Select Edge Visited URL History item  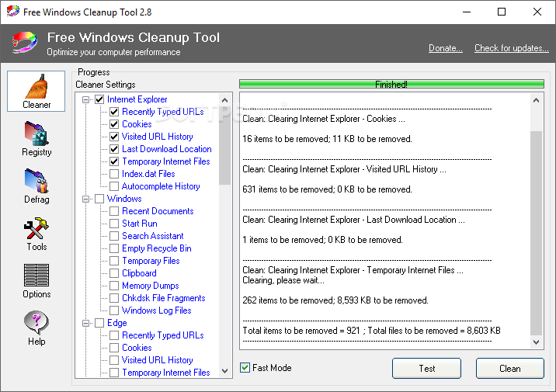pos(157,360)
